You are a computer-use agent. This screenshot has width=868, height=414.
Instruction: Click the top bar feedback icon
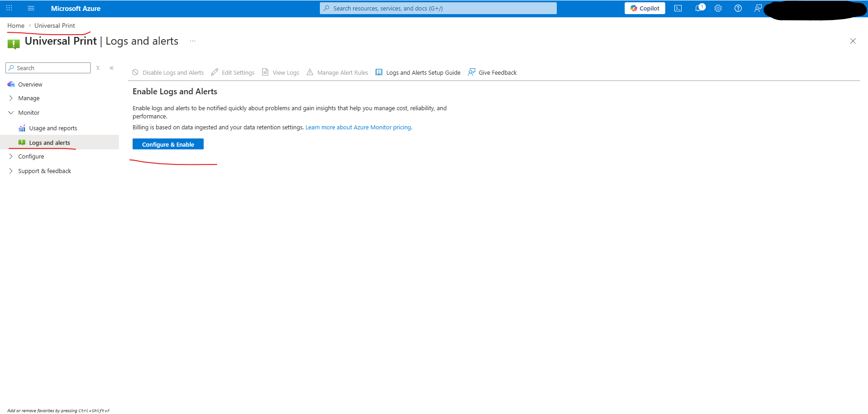(758, 8)
